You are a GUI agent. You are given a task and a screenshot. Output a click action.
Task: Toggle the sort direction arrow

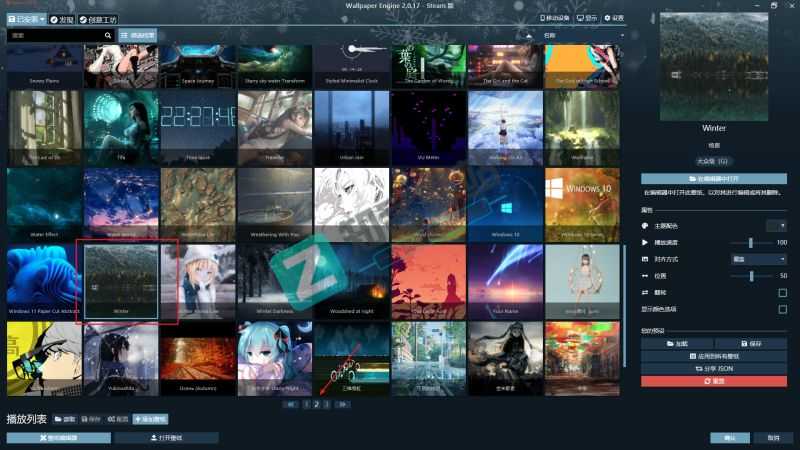click(529, 35)
